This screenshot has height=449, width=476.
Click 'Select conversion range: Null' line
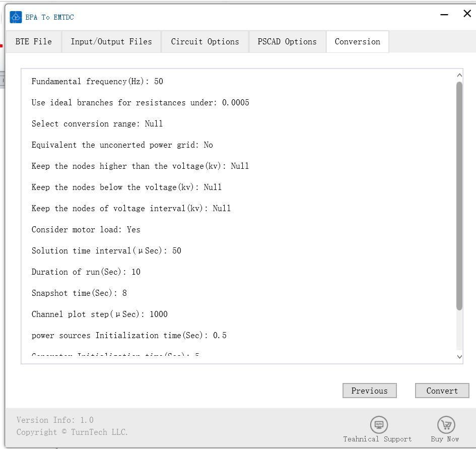coord(97,123)
